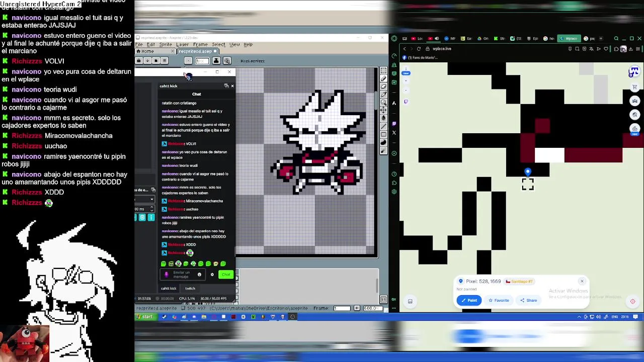Screen dimensions: 644x362
Task: Click the brush type button in Aseprite context bar
Action: 188,61
